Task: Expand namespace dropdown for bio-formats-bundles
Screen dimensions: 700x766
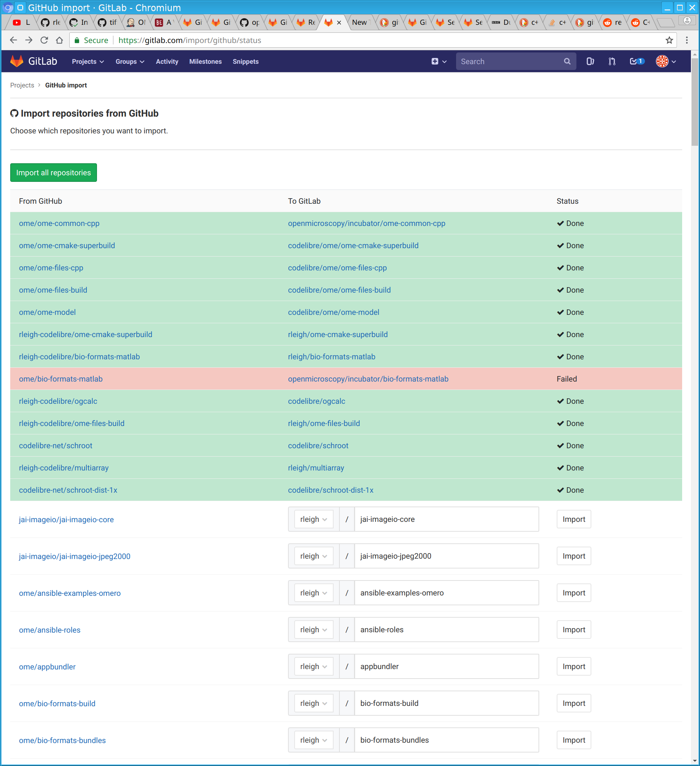Action: pyautogui.click(x=314, y=740)
